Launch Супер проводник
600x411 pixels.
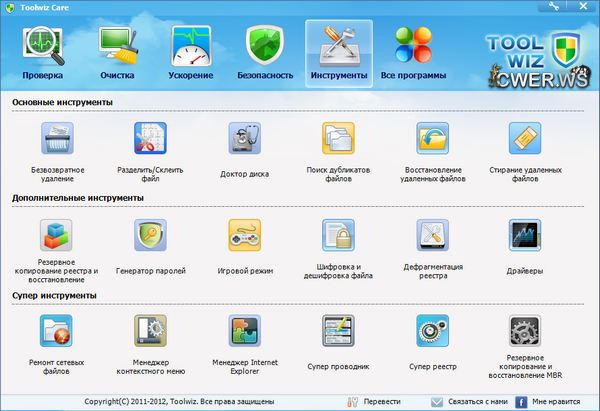337,333
